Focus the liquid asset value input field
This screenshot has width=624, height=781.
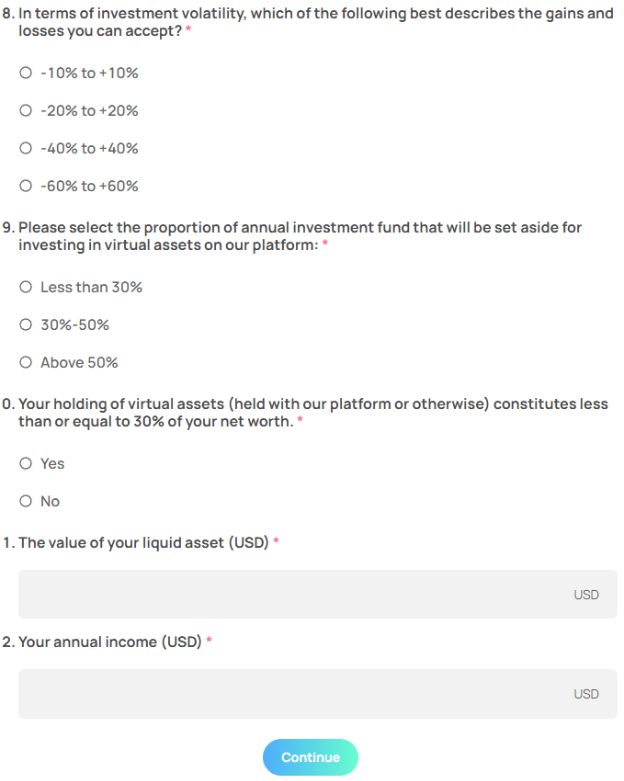(x=290, y=594)
